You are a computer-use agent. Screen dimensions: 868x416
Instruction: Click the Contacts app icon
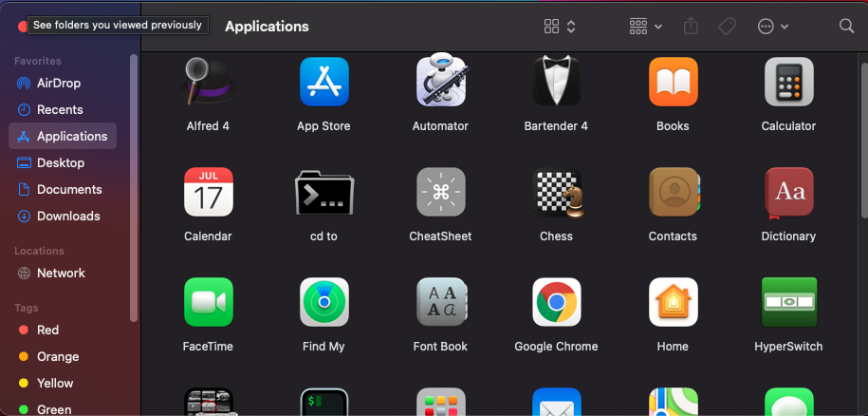[x=674, y=192]
